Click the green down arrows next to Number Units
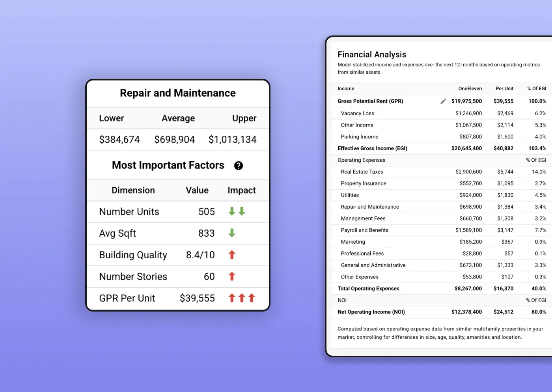 coord(236,211)
